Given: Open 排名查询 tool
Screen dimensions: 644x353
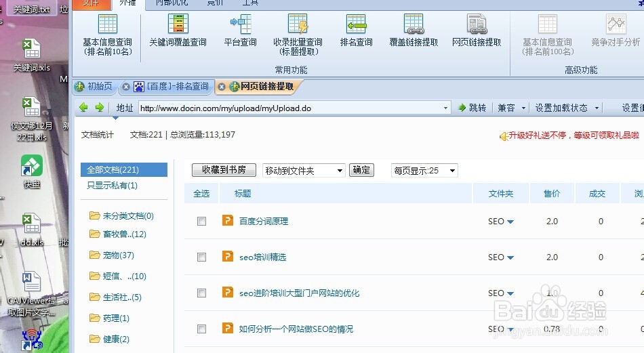Looking at the screenshot, I should coord(356,30).
